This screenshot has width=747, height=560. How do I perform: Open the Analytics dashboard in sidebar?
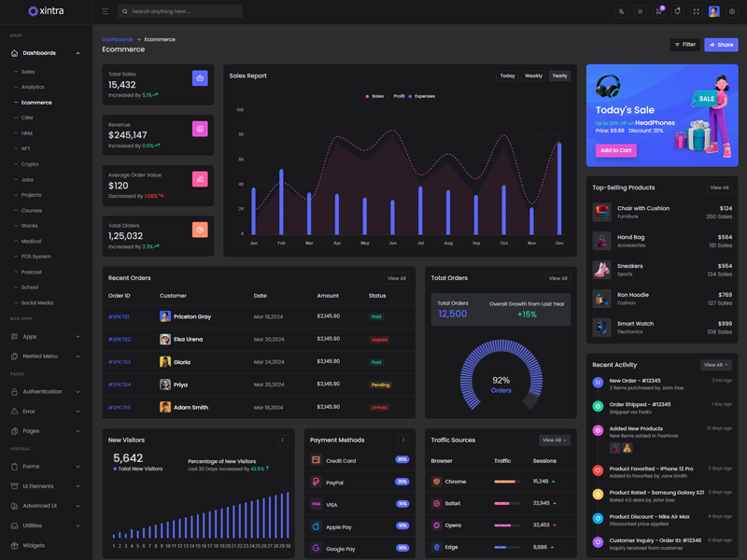tap(33, 87)
